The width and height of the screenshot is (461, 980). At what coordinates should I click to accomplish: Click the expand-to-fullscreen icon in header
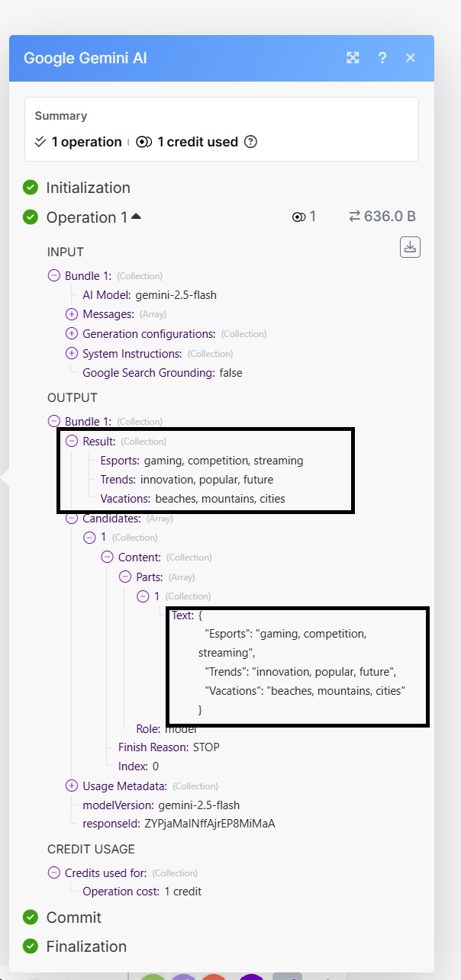[x=353, y=58]
